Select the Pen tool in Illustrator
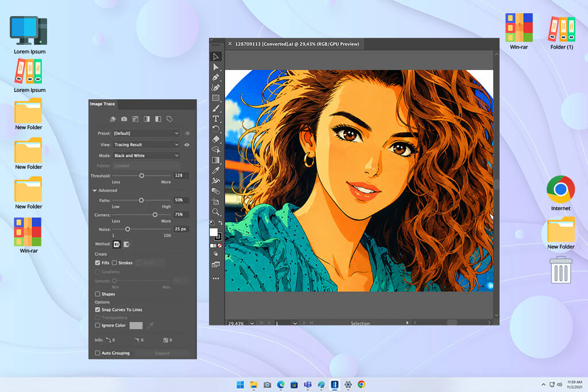588x392 pixels. coord(216,77)
